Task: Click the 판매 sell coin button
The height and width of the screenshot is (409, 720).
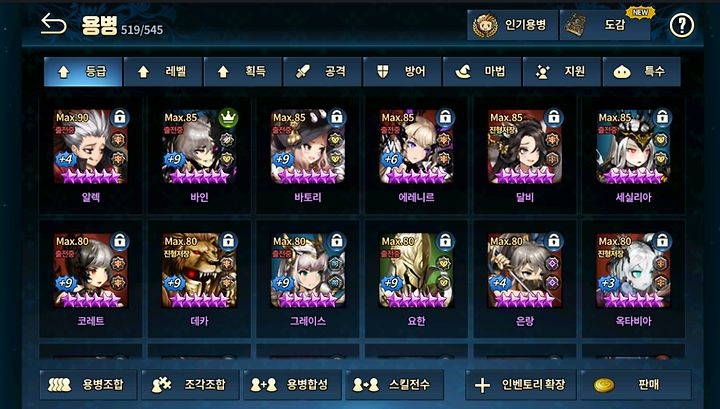Action: click(x=636, y=385)
